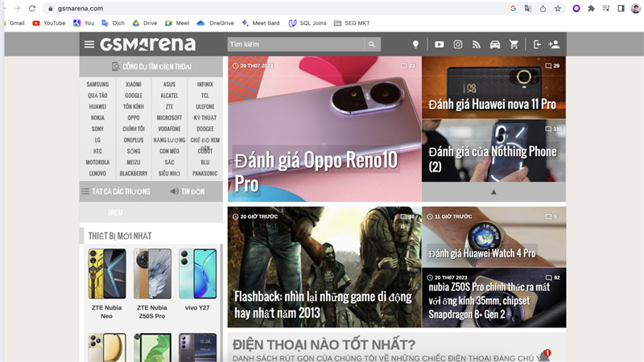Viewport: 644px width, 362px height.
Task: Click the sign up add-user icon
Action: click(x=554, y=44)
